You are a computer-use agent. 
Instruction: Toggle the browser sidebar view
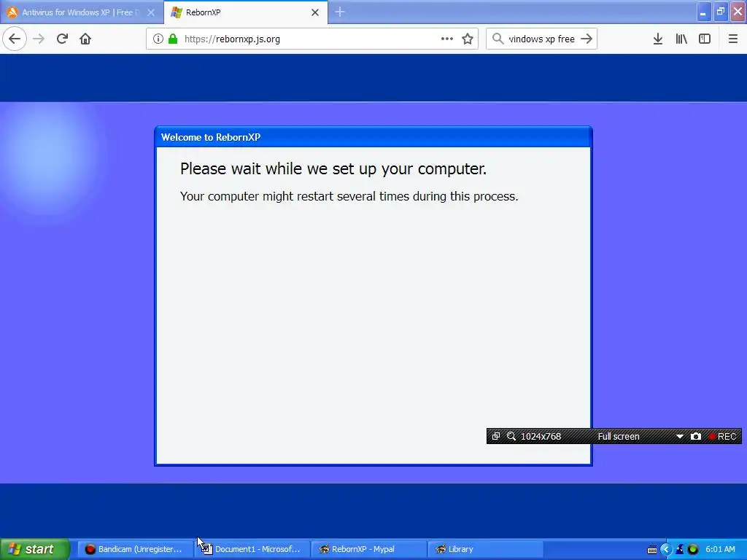tap(705, 39)
